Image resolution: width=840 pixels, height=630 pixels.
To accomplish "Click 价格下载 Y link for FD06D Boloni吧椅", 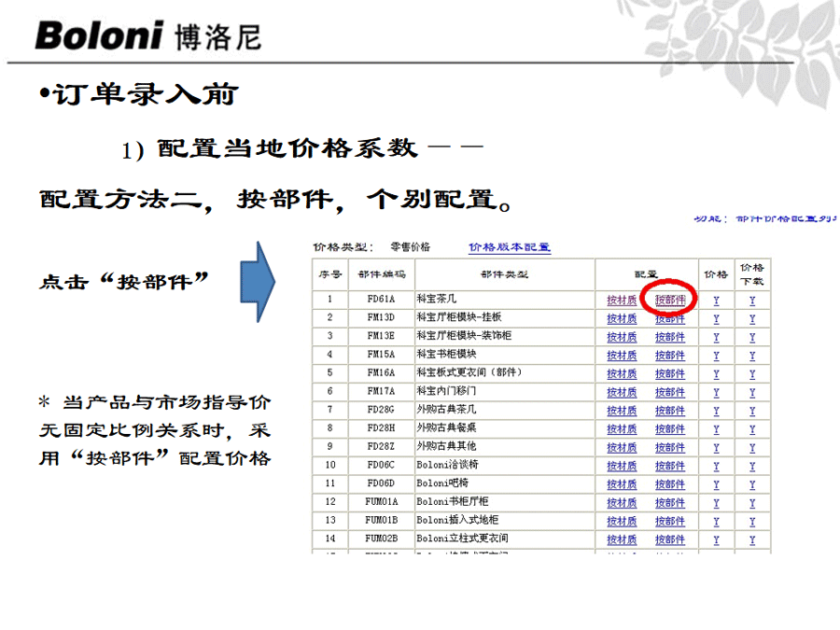I will click(751, 484).
